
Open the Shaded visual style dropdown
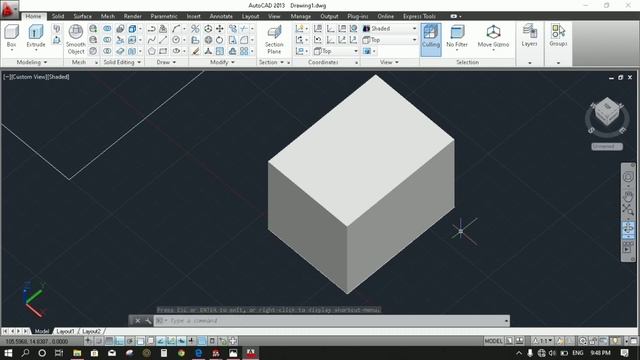point(389,29)
